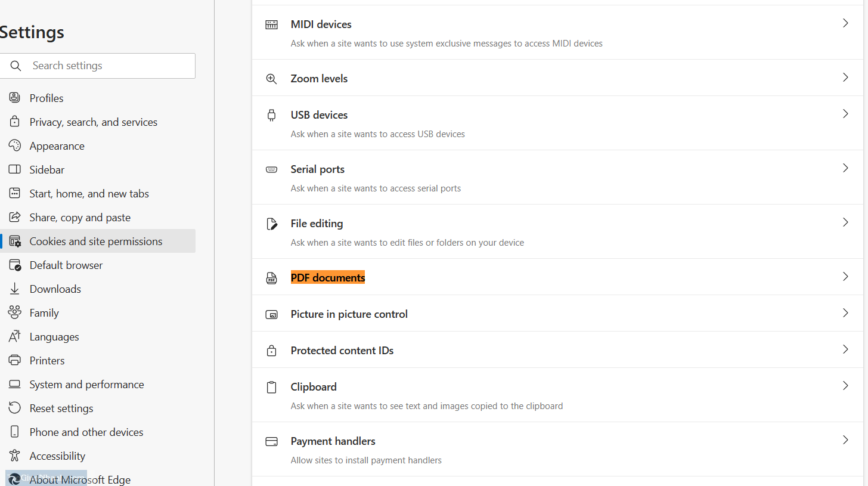This screenshot has width=868, height=486.
Task: Click the MIDI devices keyboard icon
Action: coord(271,25)
